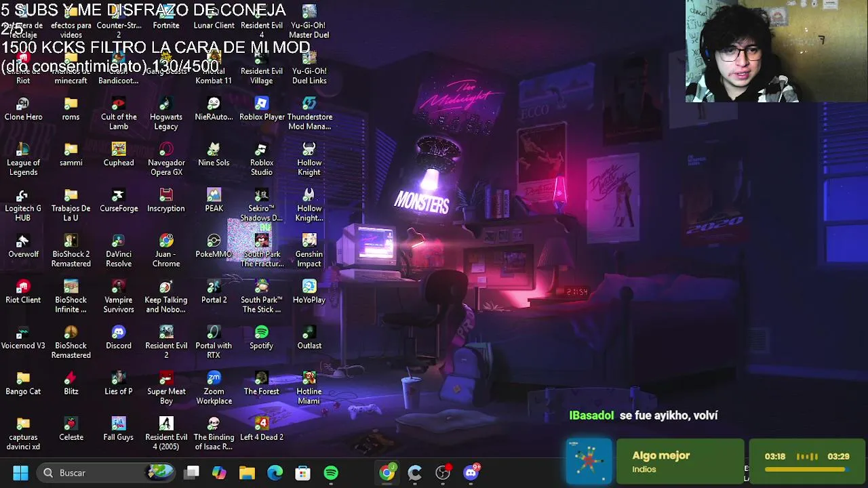Viewport: 868px width, 488px height.
Task: Open the HoYoPlay launcher icon
Action: 309,291
